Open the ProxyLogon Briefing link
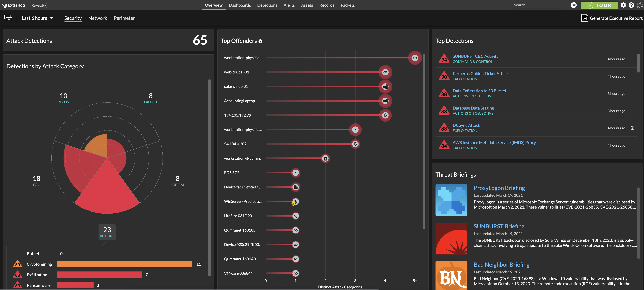 (x=499, y=188)
